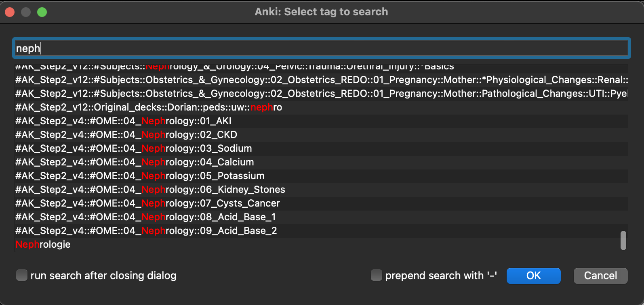Choose the 04_Nephrology::05_Potassium tag
This screenshot has width=644, height=305.
pos(140,176)
